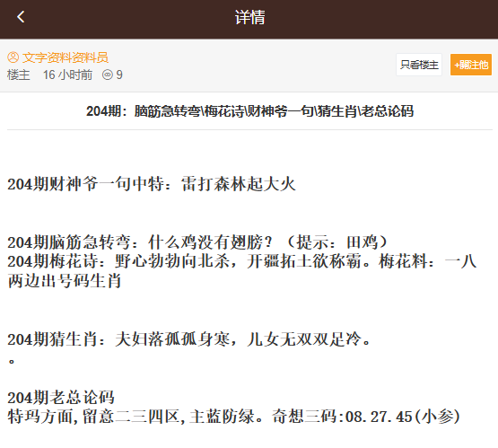The image size is (498, 448).
Task: Click the 两边出号码生肖 text line
Action: click(65, 281)
